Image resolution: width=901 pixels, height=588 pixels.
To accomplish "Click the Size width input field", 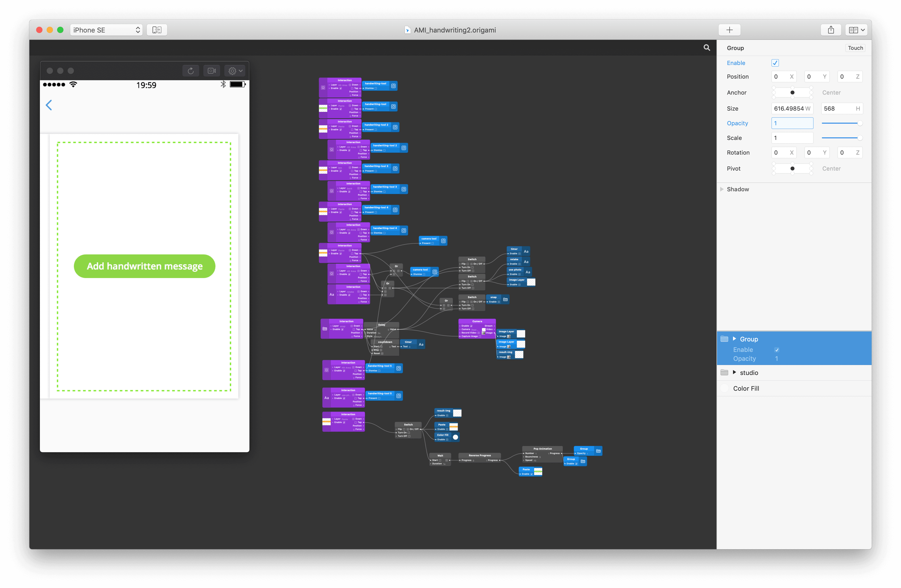I will [792, 109].
